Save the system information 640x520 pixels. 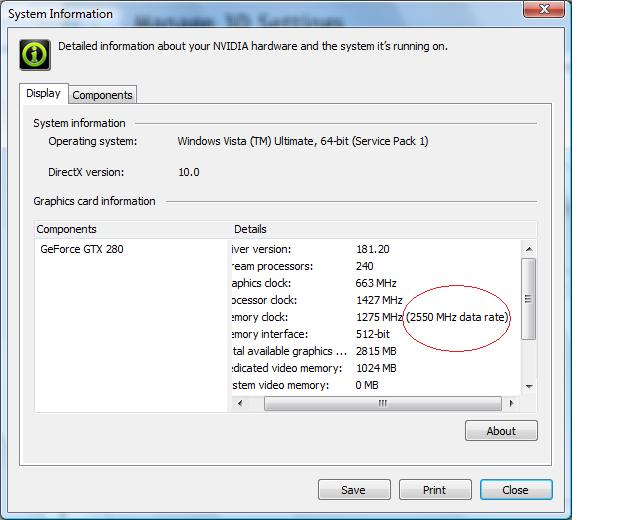click(x=354, y=489)
